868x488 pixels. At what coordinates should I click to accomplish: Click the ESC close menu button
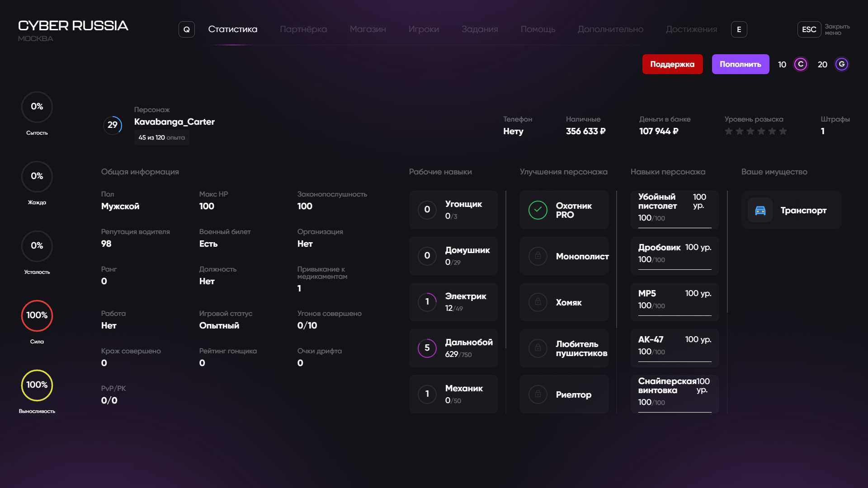(x=809, y=29)
